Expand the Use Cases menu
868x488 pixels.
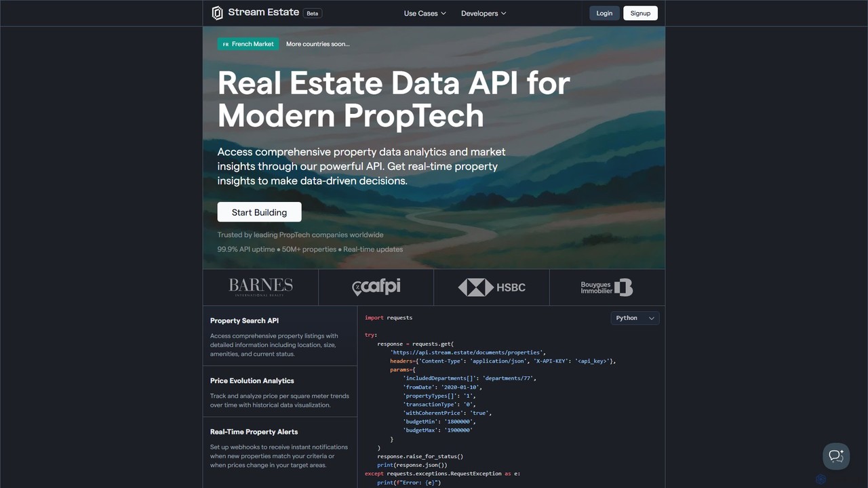pos(425,14)
